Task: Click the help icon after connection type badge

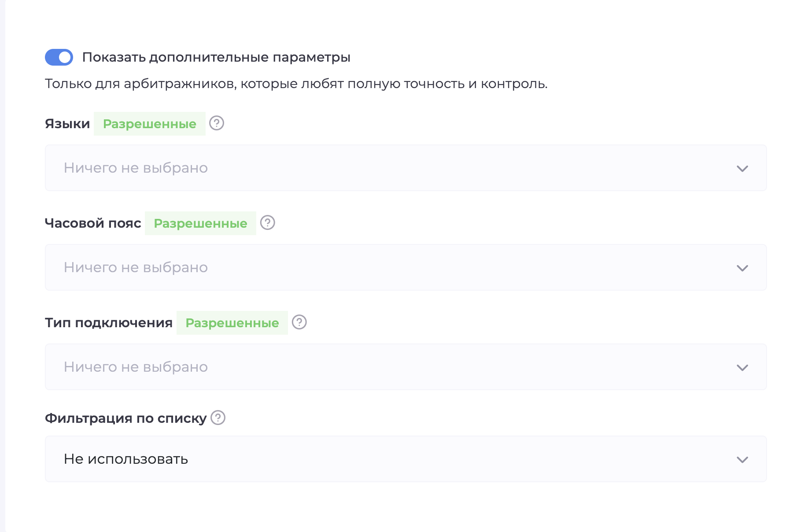Action: point(299,323)
